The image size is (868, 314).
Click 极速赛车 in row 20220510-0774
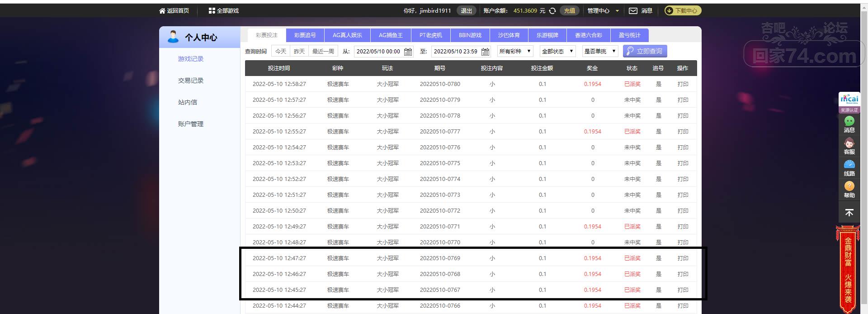pyautogui.click(x=338, y=179)
